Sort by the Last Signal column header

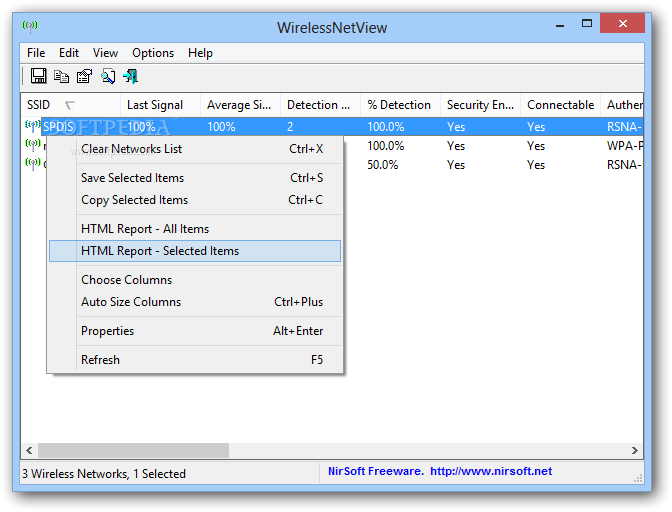pos(160,105)
